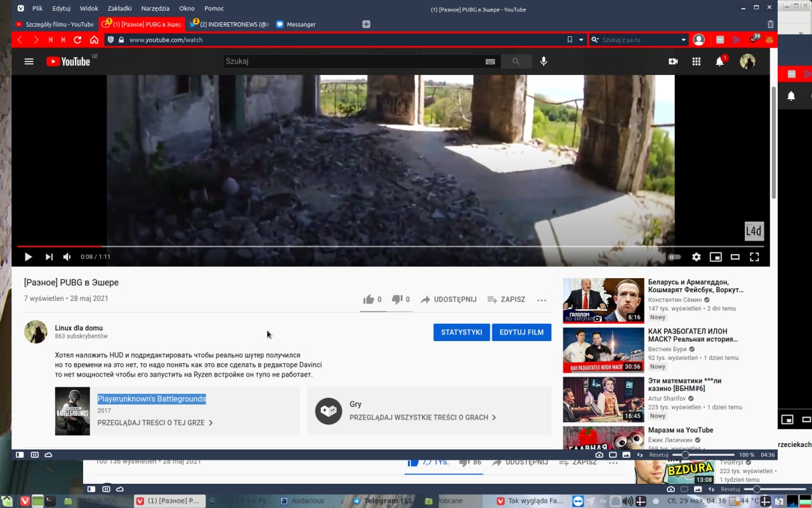Skip to the next video
The height and width of the screenshot is (508, 812).
(x=49, y=257)
